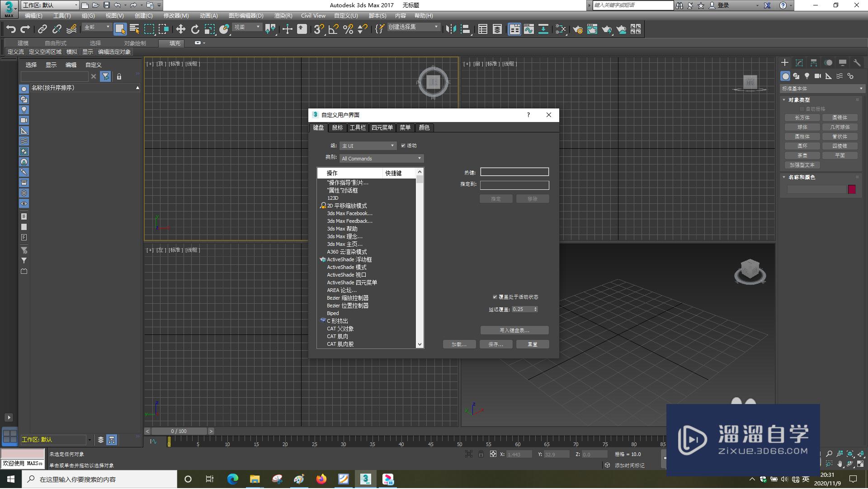This screenshot has width=868, height=489.
Task: Open the 渲染(R) menu
Action: 283,16
